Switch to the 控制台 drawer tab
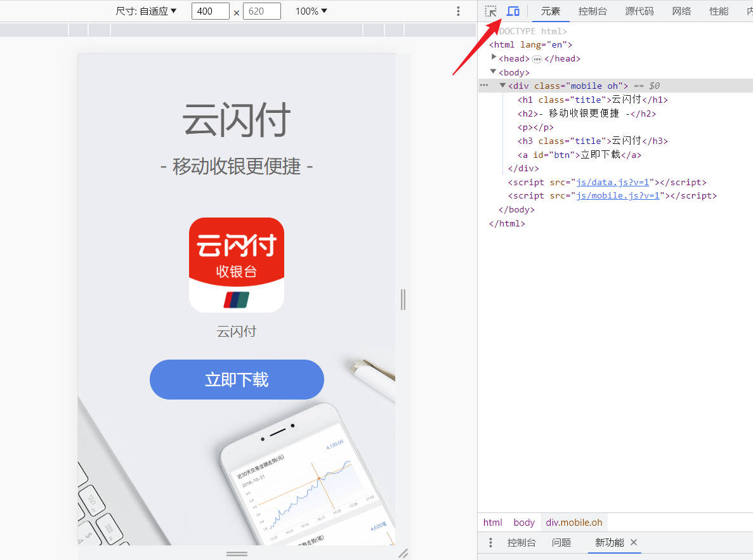The height and width of the screenshot is (560, 753). click(521, 543)
